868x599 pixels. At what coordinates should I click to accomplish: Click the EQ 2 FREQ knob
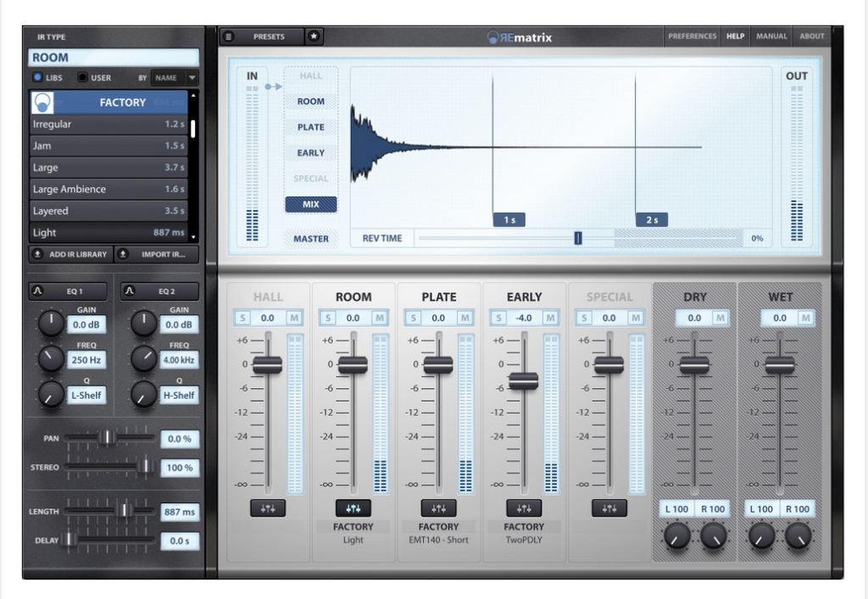(143, 358)
